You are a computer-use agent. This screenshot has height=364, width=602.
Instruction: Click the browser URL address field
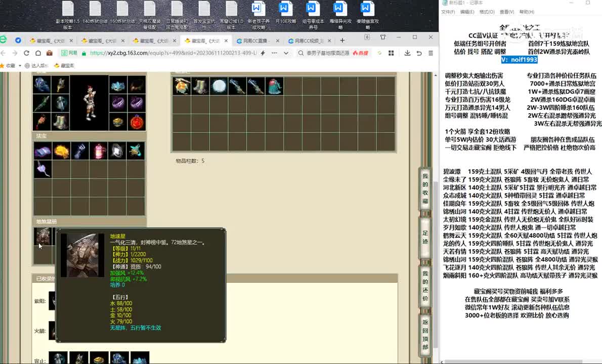172,53
